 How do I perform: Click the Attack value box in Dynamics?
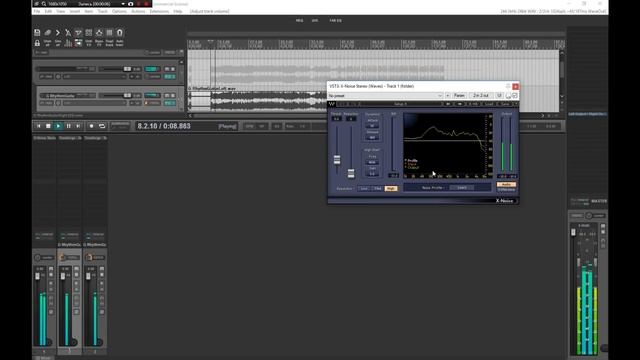click(x=372, y=126)
